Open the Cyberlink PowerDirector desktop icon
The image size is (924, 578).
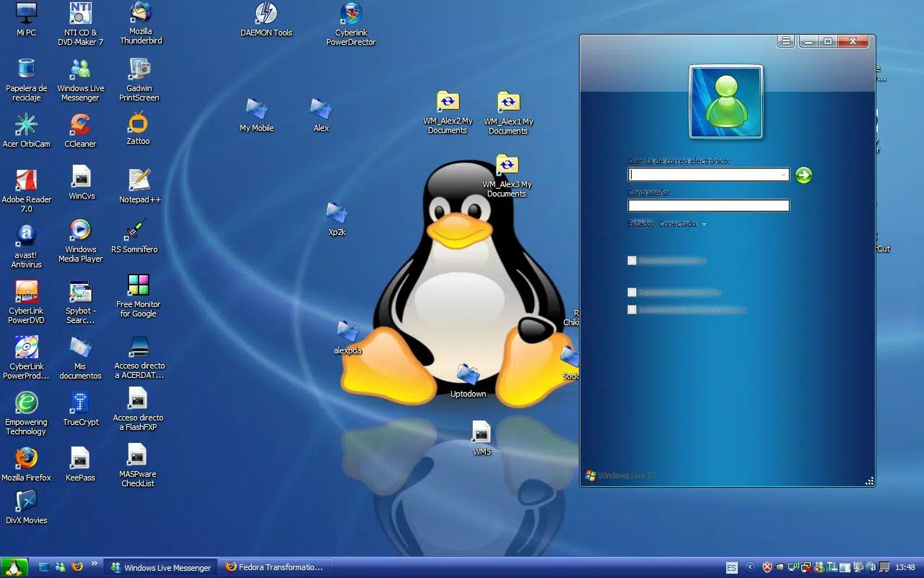coord(351,25)
